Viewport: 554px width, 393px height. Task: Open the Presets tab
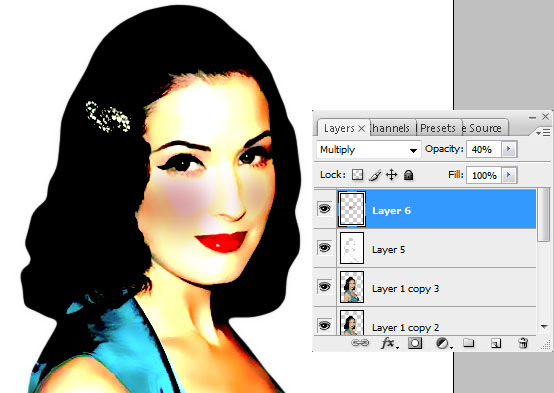438,128
